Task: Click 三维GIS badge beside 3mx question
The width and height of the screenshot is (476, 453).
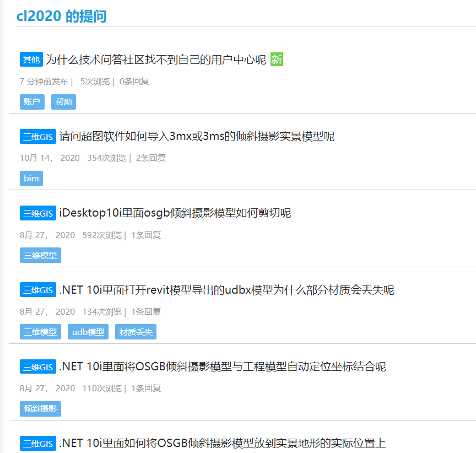Action: [38, 137]
